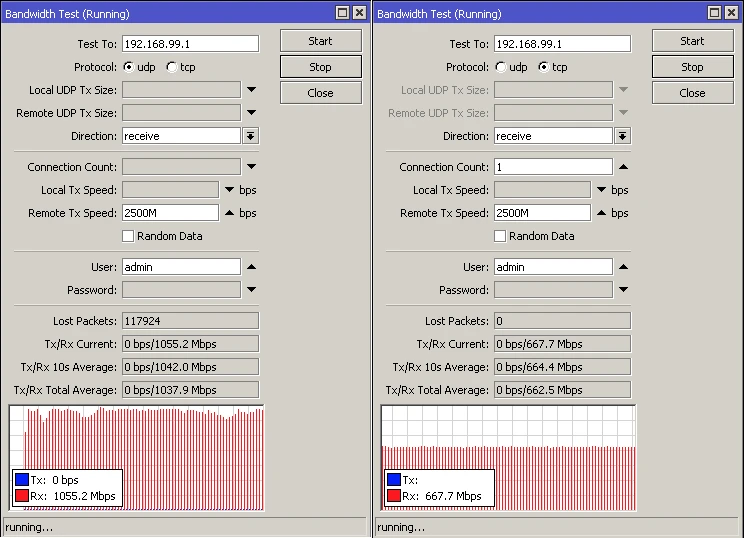Click red Rx legend swatch in left graph

coord(22,496)
